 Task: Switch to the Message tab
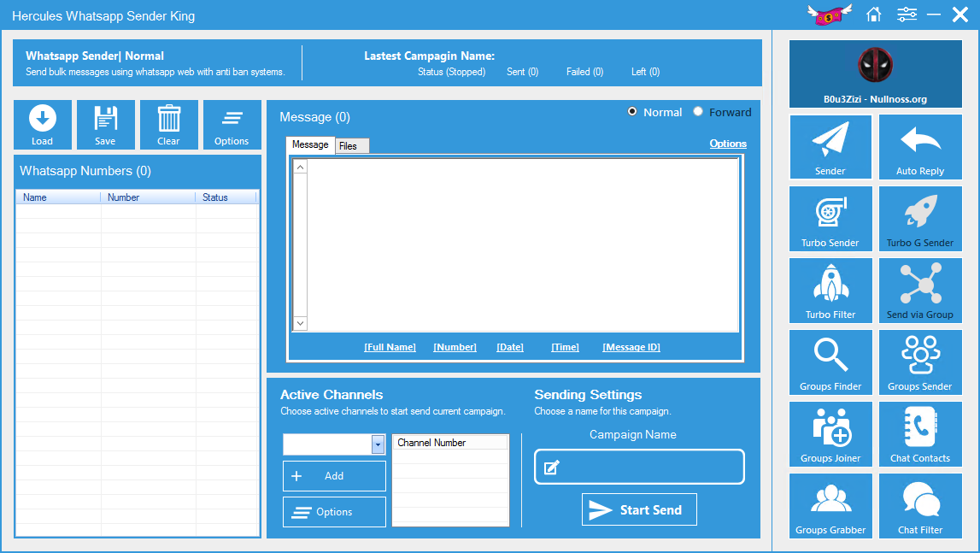coord(310,144)
